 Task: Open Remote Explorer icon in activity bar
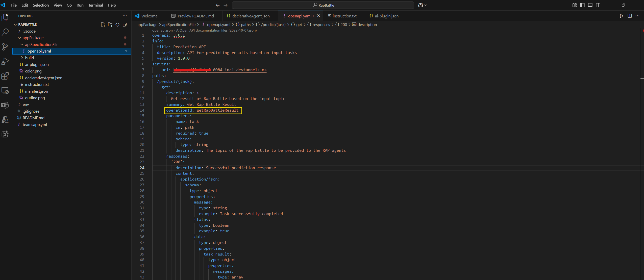(5, 90)
